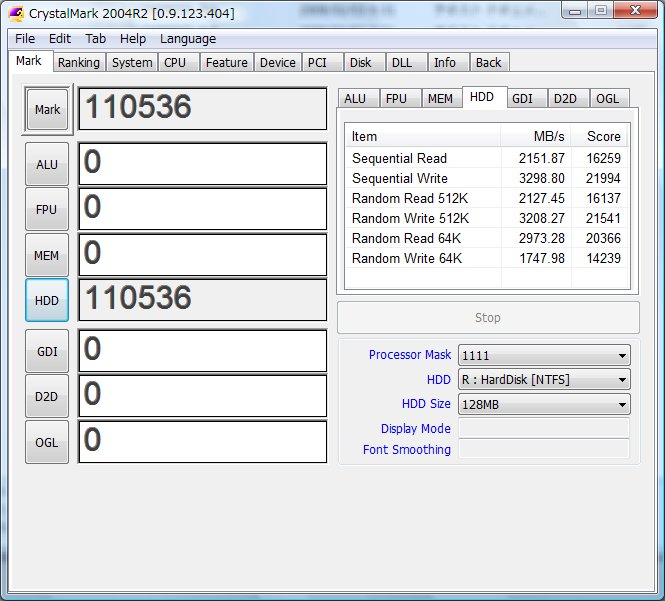This screenshot has height=601, width=665.
Task: Open the Language menu
Action: coord(188,39)
